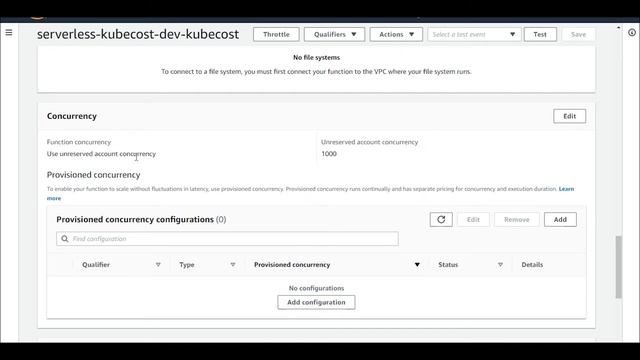Click the Concurrency panel heading
Screen dimensions: 640x360
click(72, 116)
